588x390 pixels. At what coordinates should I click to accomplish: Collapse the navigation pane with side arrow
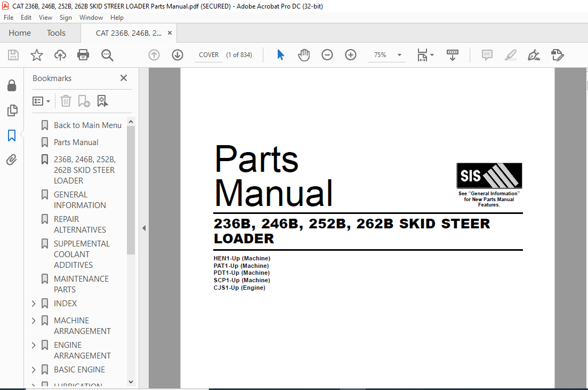point(144,228)
